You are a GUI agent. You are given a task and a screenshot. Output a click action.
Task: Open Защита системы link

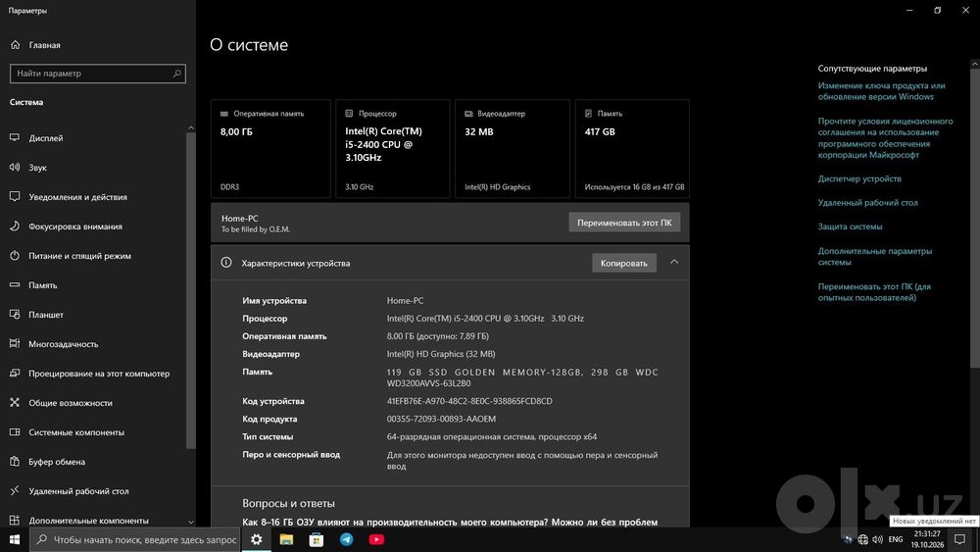pos(850,226)
